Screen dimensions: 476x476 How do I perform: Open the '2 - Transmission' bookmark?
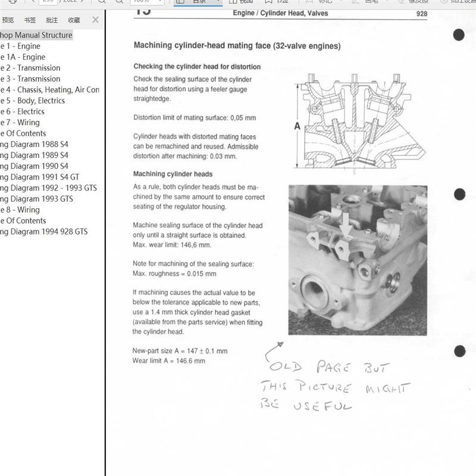click(x=30, y=68)
